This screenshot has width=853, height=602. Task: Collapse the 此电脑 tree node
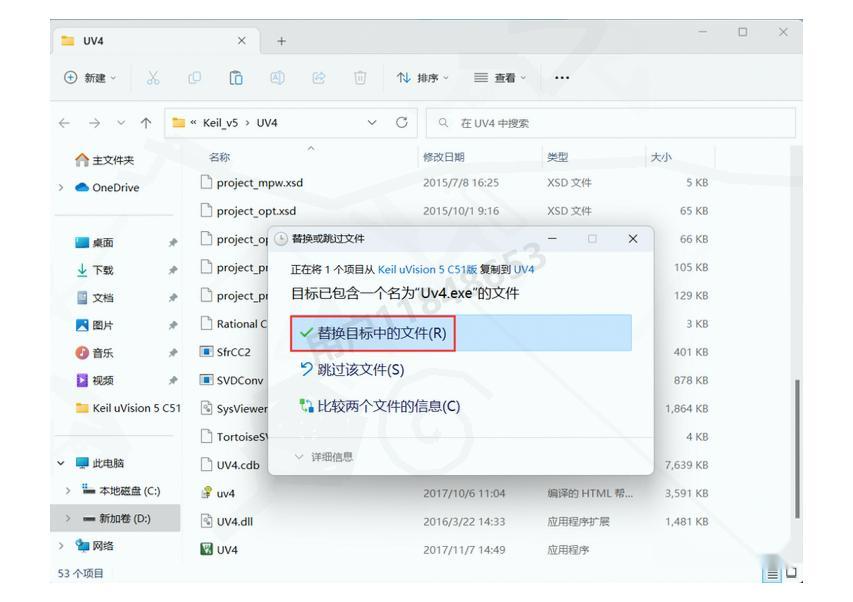[x=61, y=463]
